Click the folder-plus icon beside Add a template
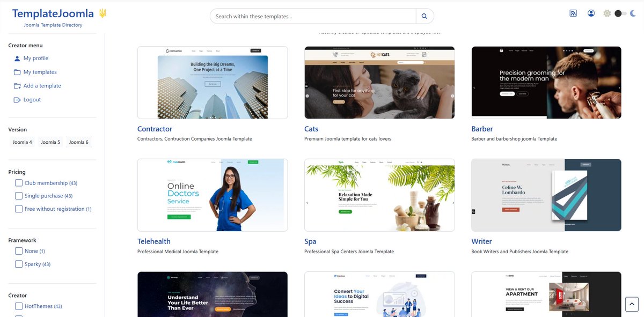 [x=17, y=86]
